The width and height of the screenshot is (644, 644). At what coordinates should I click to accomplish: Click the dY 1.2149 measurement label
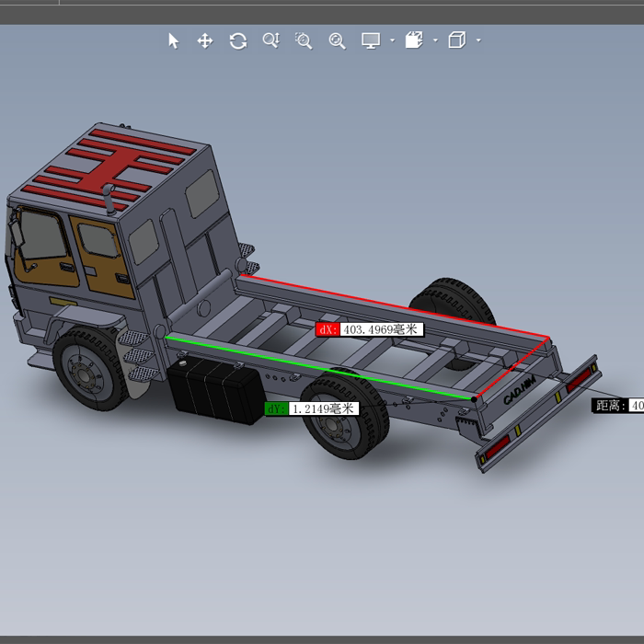pos(312,408)
